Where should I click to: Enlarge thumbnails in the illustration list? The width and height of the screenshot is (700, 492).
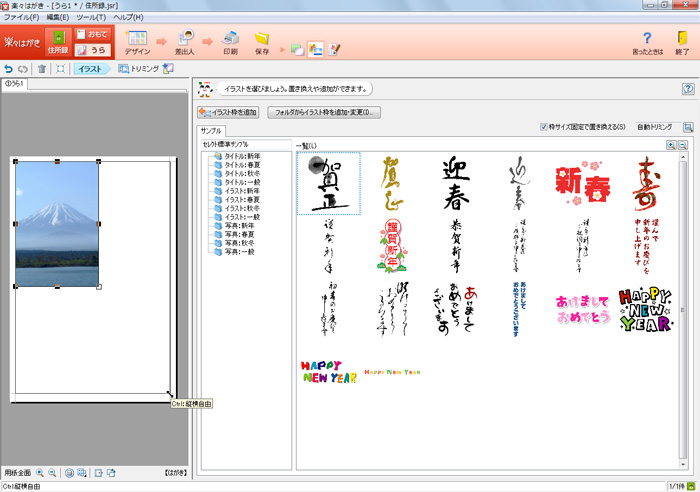[x=671, y=146]
